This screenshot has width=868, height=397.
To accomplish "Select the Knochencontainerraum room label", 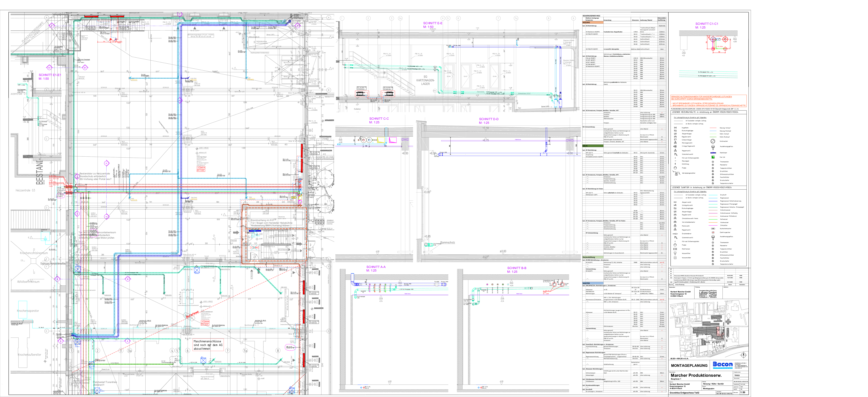I will point(34,253).
